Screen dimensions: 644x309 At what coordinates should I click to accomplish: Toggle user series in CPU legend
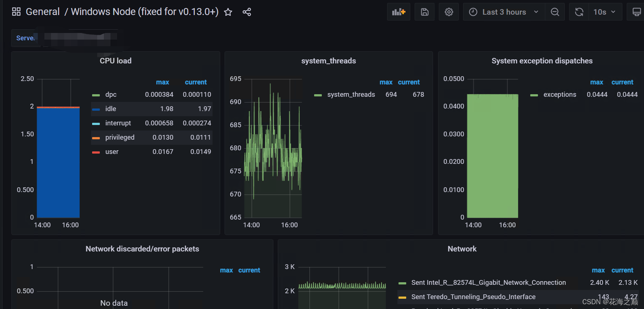click(x=112, y=152)
